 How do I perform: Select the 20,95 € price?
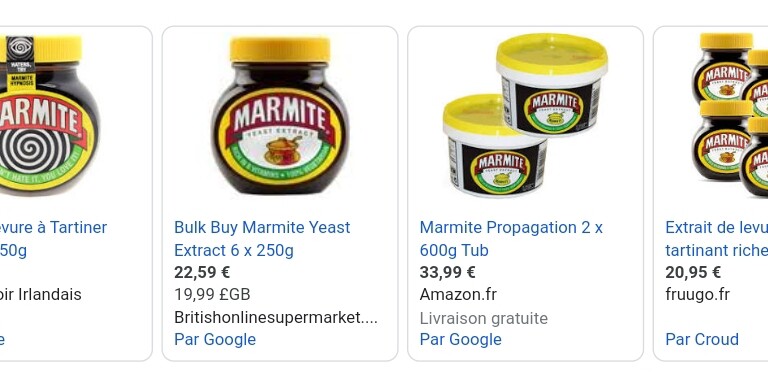(x=693, y=272)
